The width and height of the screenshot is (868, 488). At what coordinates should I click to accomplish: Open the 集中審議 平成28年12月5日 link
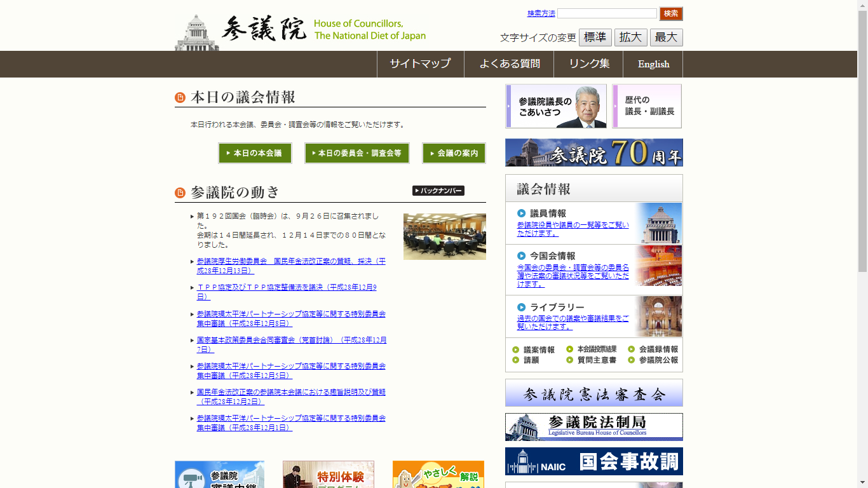point(291,370)
